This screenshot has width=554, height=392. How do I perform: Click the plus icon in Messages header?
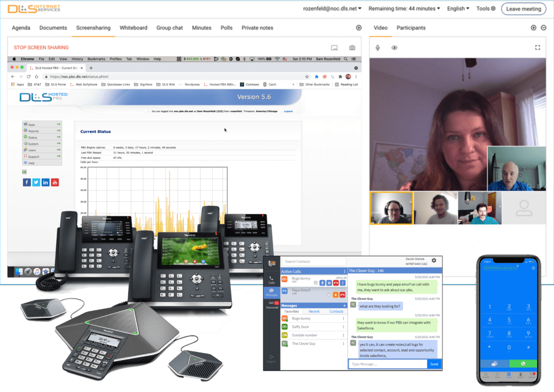click(344, 305)
